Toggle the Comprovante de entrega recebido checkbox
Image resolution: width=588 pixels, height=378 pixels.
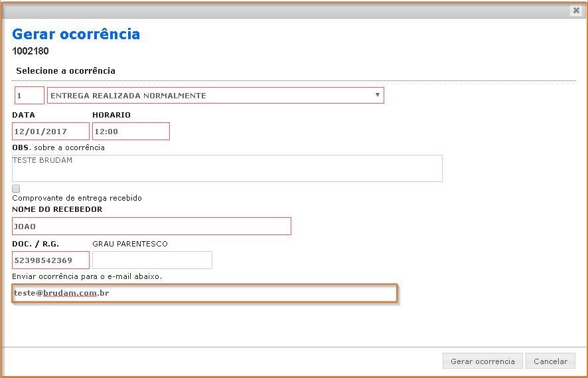pyautogui.click(x=16, y=189)
